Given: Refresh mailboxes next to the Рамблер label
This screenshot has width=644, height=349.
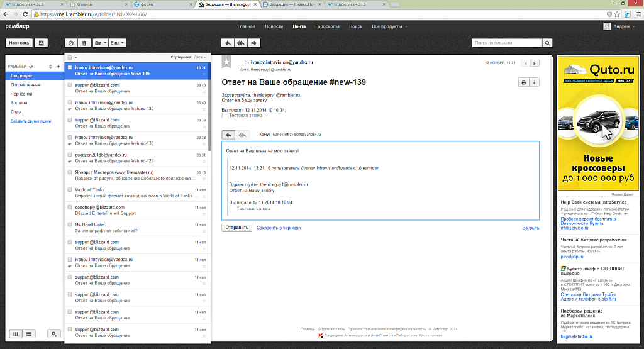Looking at the screenshot, I should click(42, 66).
